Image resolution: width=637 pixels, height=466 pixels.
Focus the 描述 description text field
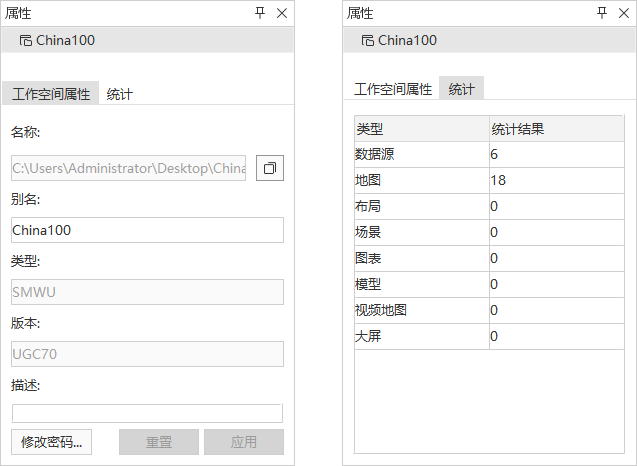click(x=147, y=413)
